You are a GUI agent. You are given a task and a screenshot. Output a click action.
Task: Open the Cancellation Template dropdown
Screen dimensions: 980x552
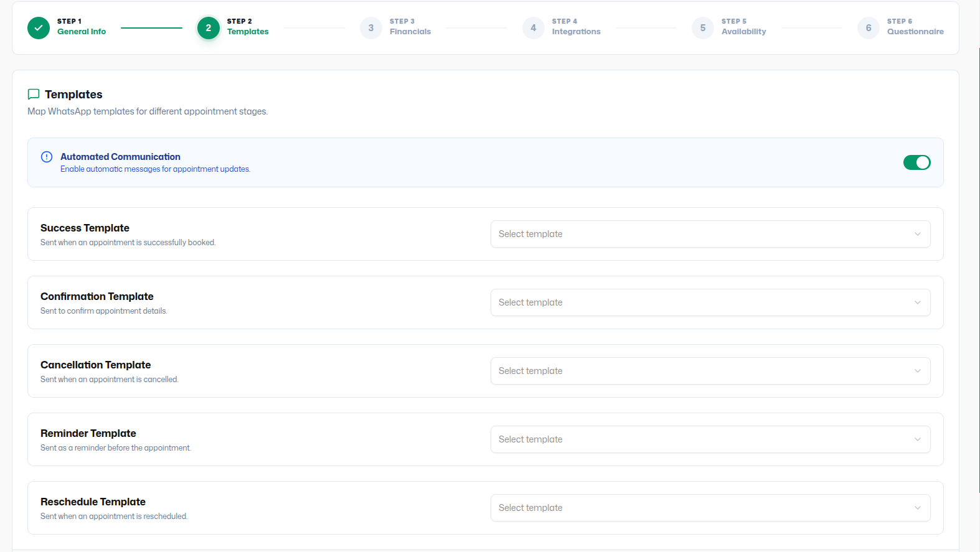point(710,371)
